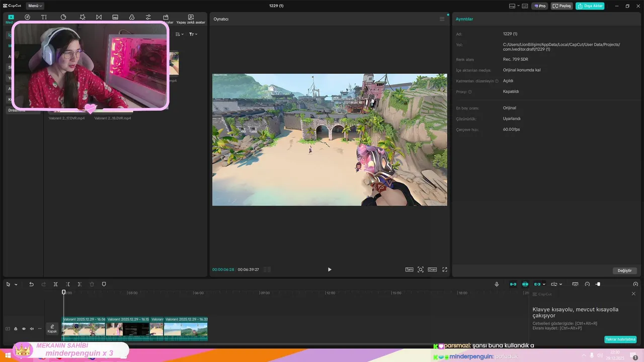Open the Captions tab icon

pyautogui.click(x=115, y=17)
